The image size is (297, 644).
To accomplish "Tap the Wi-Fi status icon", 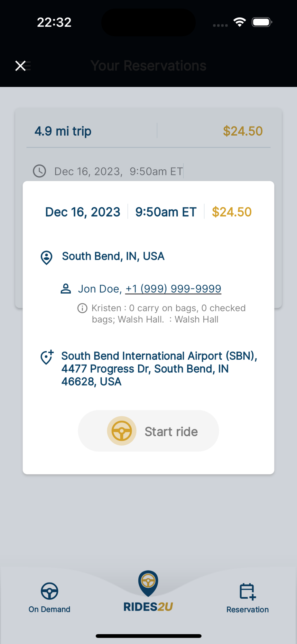I will (x=239, y=22).
